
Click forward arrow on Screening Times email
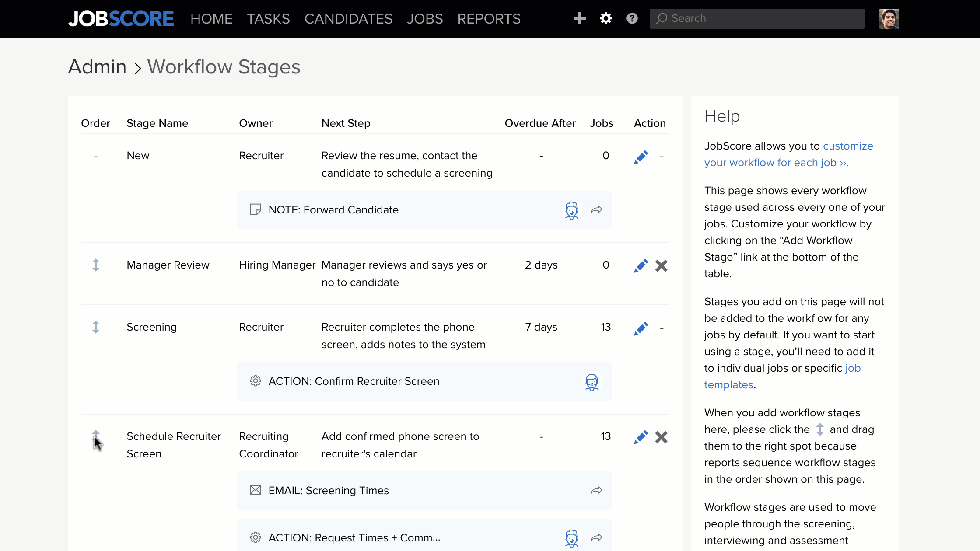pos(597,491)
